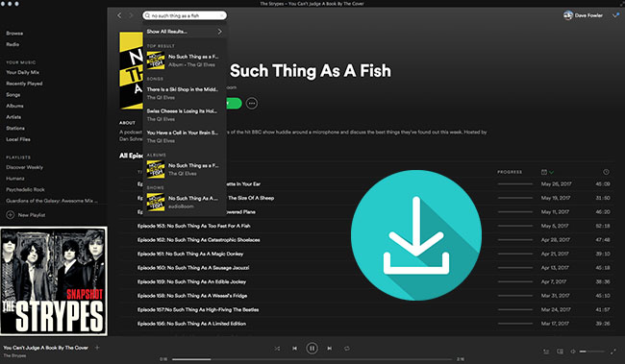625x364 pixels.
Task: Open the Psychedelic Rock playlist
Action: coord(25,189)
